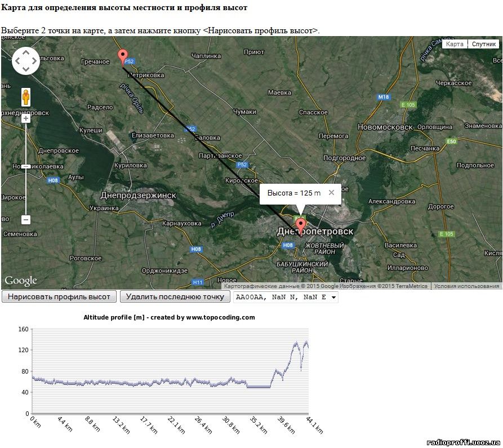Image resolution: width=503 pixels, height=448 pixels.
Task: Switch to the Карта map view
Action: (x=455, y=44)
